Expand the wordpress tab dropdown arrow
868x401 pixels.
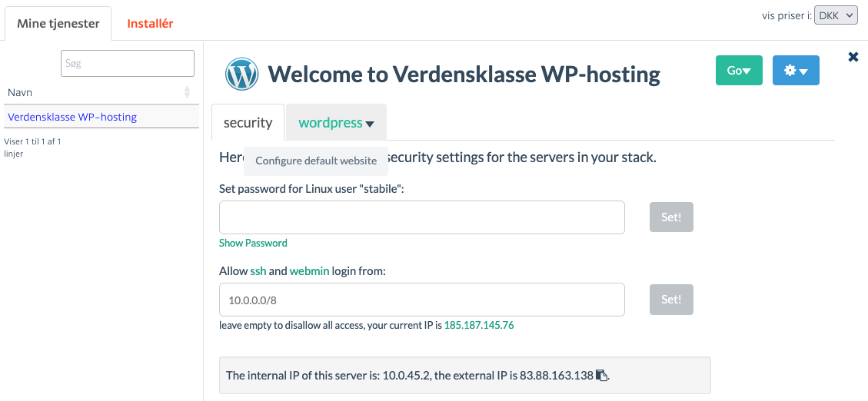coord(370,124)
